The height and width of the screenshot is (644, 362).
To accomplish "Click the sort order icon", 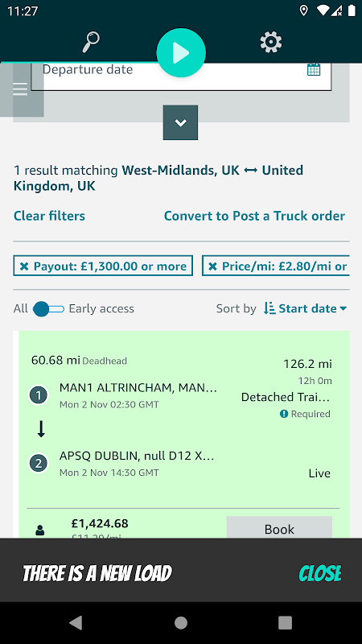I will coord(269,308).
